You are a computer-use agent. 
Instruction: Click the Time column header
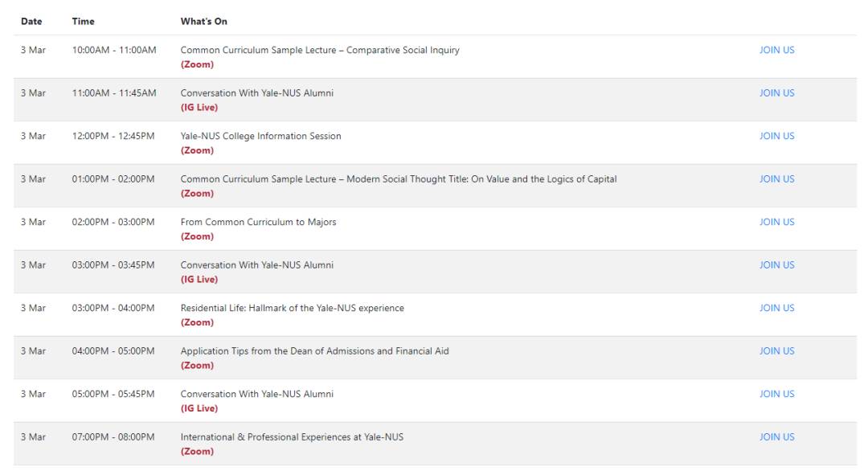tap(83, 21)
